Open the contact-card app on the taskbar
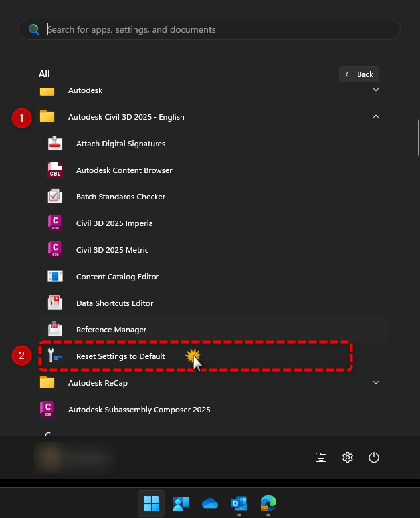The width and height of the screenshot is (420, 518). click(181, 503)
